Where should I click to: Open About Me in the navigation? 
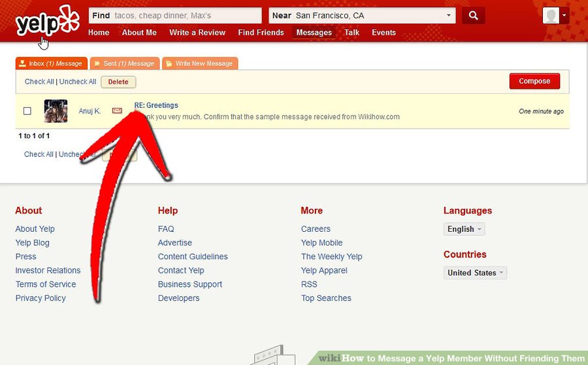(139, 33)
